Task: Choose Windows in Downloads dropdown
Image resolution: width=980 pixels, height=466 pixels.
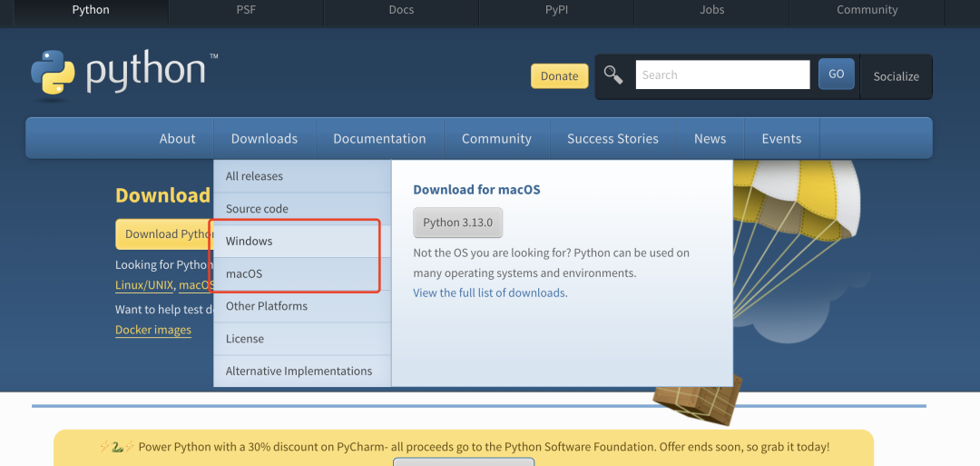Action: [x=302, y=241]
